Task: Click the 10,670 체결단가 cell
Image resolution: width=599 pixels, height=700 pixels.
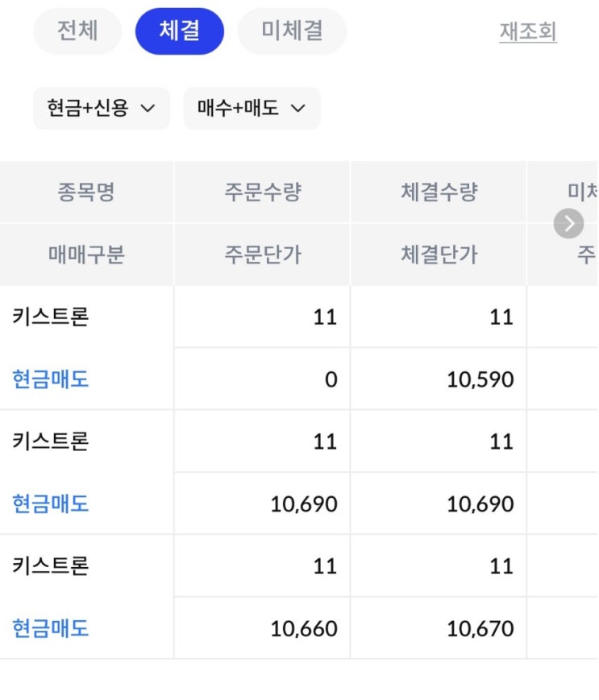Action: (x=480, y=628)
